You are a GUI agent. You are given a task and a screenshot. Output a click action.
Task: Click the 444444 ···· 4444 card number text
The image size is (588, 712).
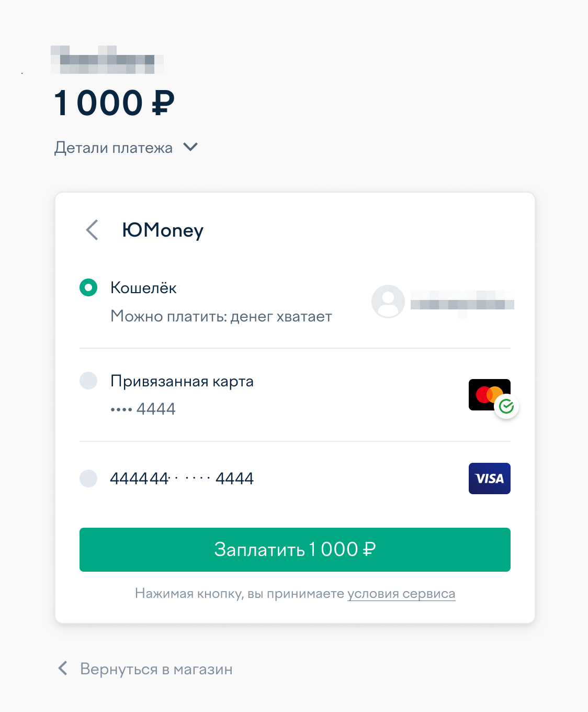(182, 479)
